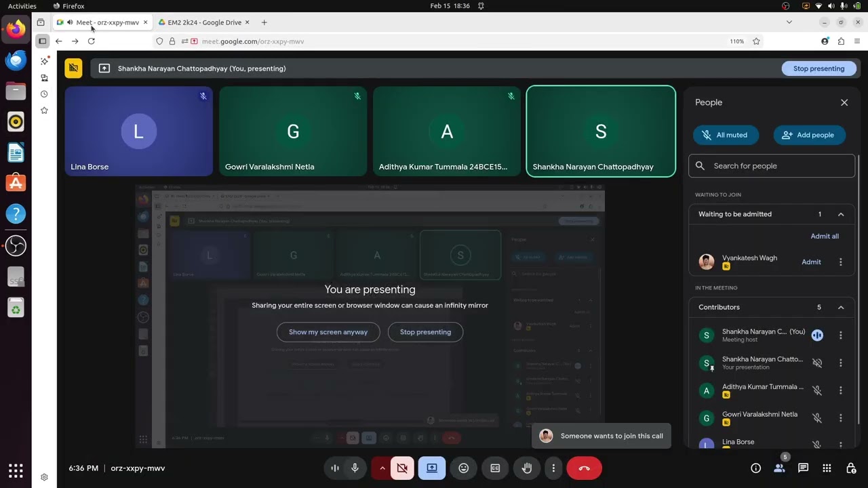Screen dimensions: 868x488
Task: Close the People panel
Action: coord(844,102)
